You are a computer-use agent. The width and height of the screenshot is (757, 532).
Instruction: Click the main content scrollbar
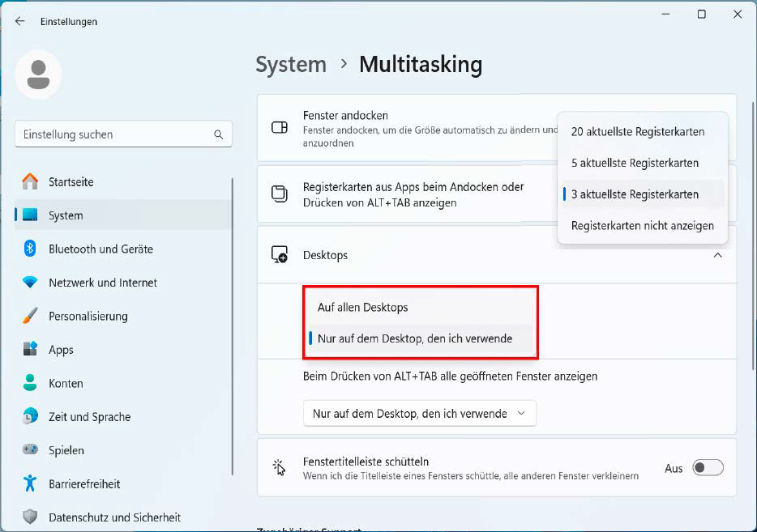pyautogui.click(x=752, y=236)
